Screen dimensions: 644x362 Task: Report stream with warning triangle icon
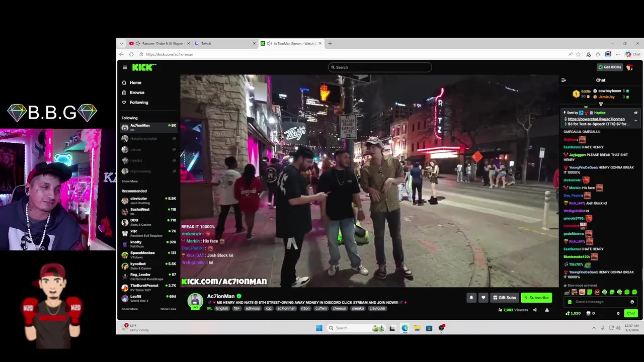(x=547, y=310)
